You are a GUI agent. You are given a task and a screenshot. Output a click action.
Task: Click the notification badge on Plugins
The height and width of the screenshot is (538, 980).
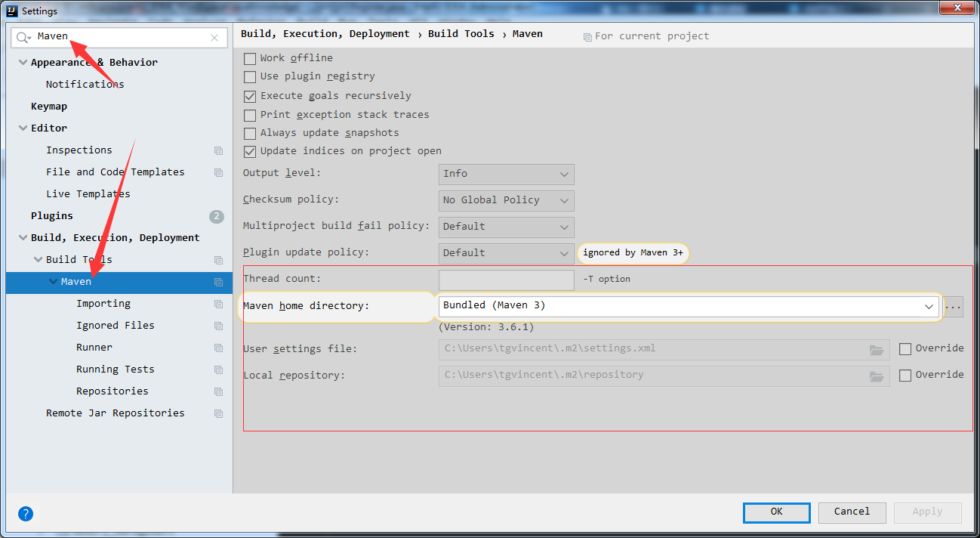tap(217, 215)
